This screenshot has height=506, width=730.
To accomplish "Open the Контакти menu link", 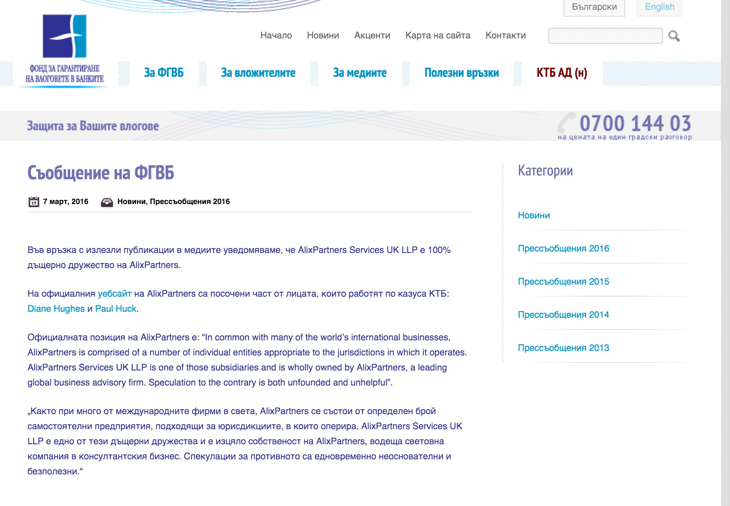I will click(x=505, y=35).
